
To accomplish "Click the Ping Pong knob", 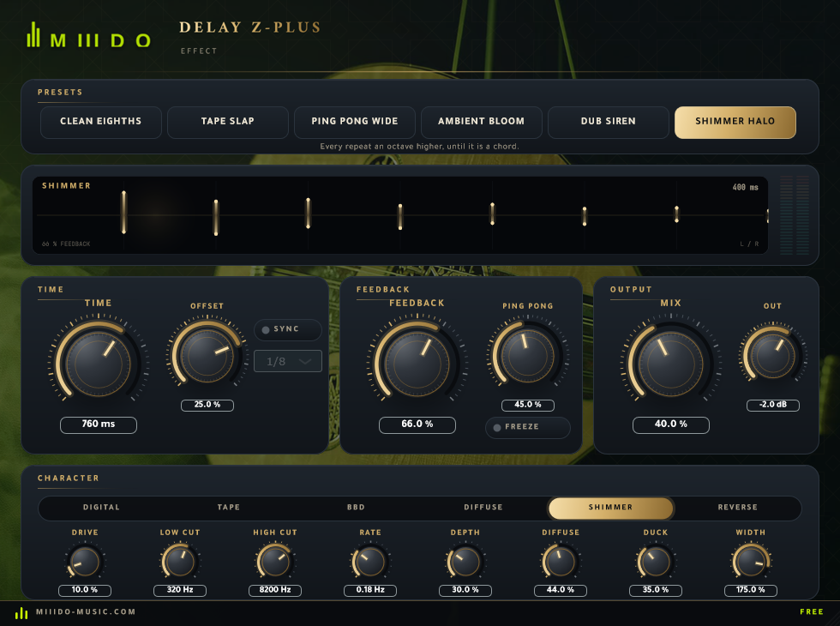I will pos(528,355).
